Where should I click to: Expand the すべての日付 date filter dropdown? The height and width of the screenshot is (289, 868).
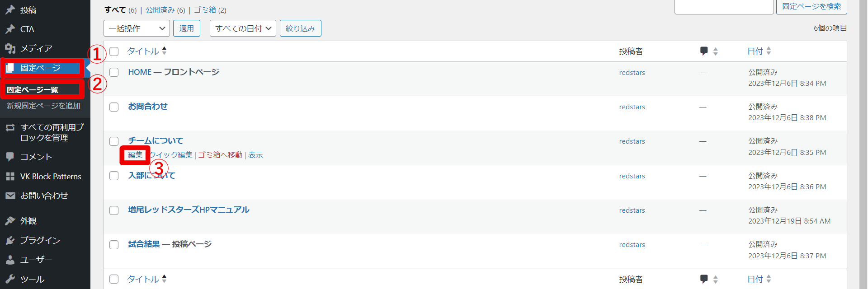(x=243, y=28)
